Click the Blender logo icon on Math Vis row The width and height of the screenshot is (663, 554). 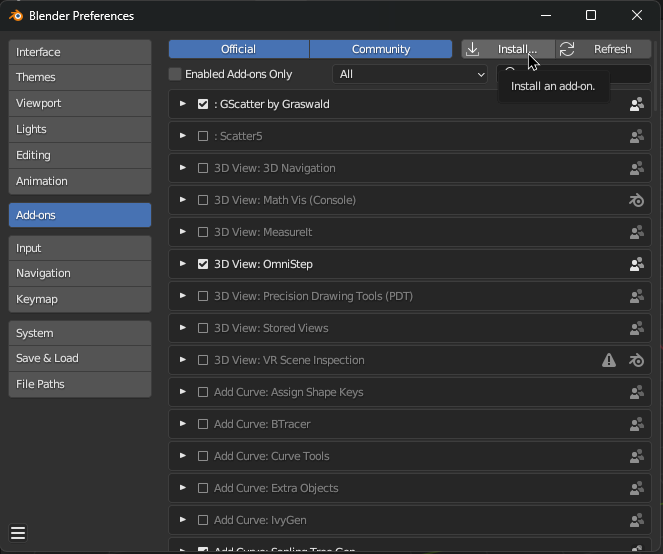pos(636,200)
